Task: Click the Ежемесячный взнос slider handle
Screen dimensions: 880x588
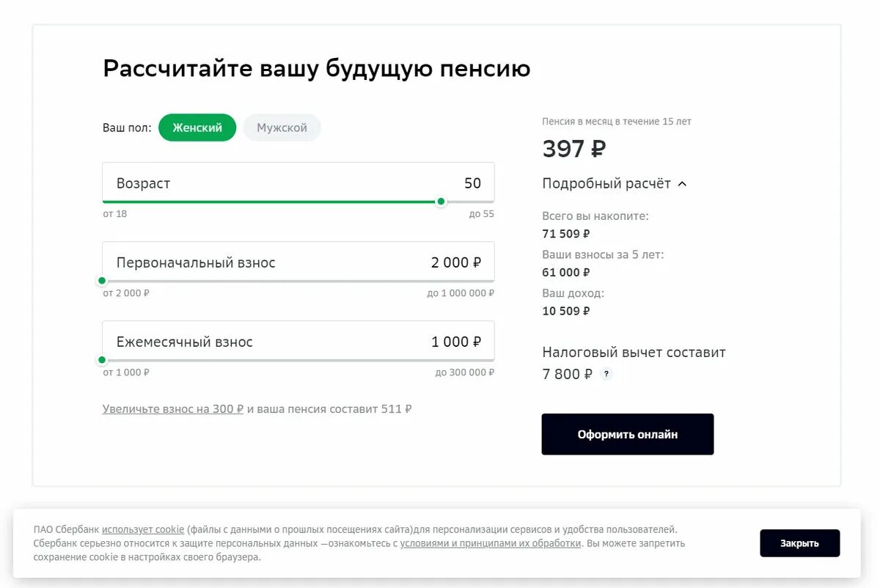Action: 102,360
